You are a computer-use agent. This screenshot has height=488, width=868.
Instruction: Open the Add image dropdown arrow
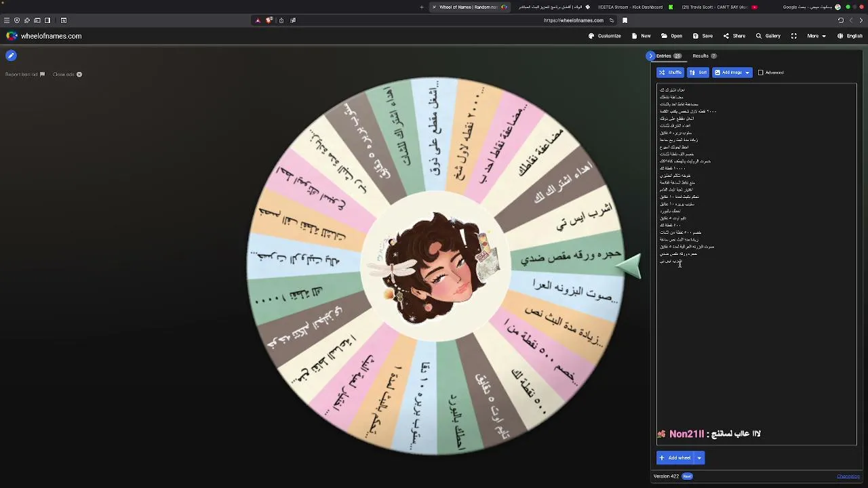(747, 73)
